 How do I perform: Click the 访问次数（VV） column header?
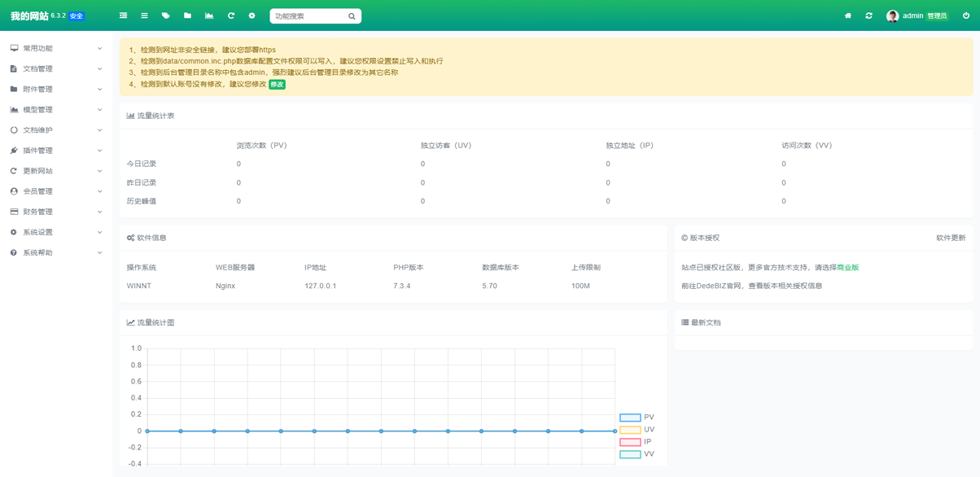point(807,146)
